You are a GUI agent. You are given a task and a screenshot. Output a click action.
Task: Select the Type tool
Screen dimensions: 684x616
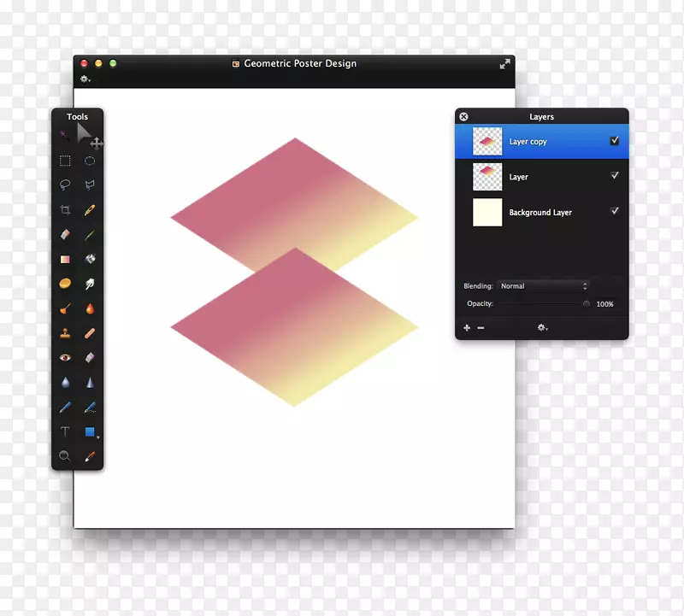64,431
